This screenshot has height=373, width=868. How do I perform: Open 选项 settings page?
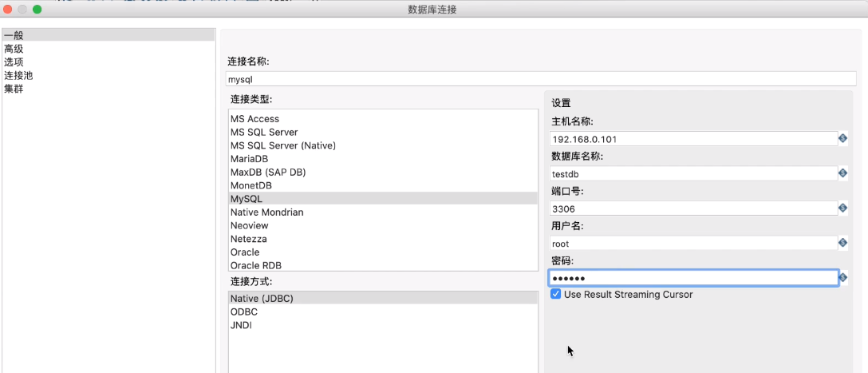click(108, 62)
